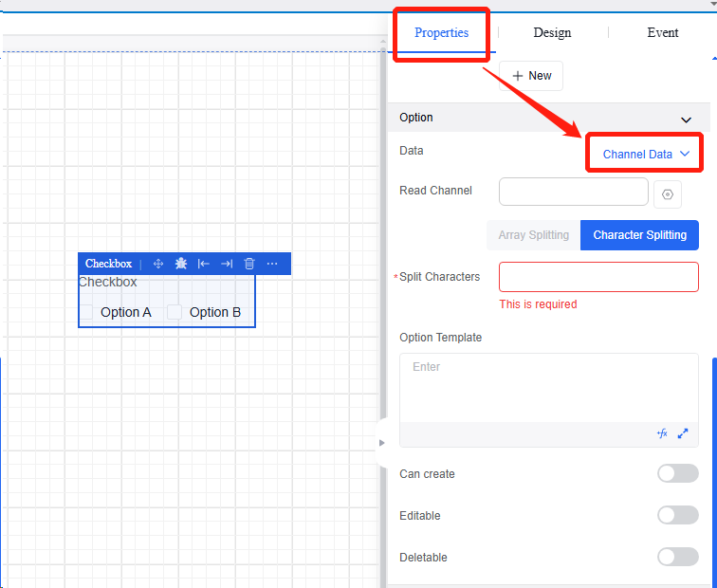717x588 pixels.
Task: Open the Channel Data dropdown
Action: tap(645, 154)
